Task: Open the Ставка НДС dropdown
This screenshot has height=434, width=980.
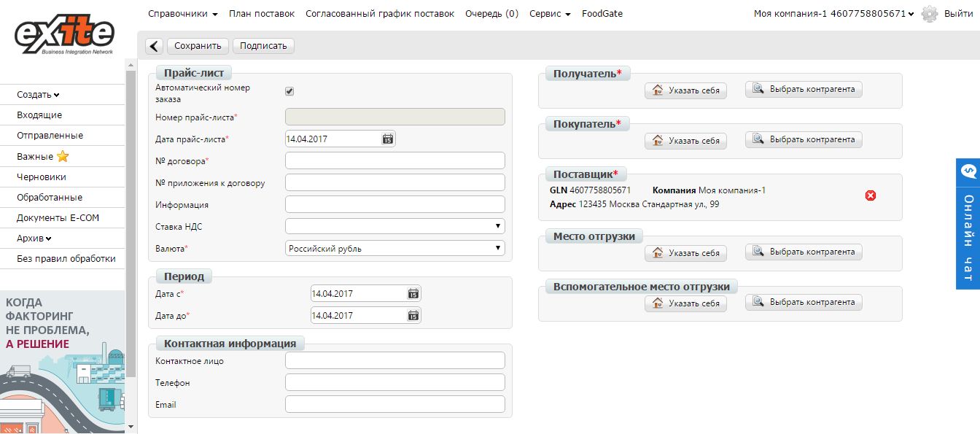Action: pos(499,225)
